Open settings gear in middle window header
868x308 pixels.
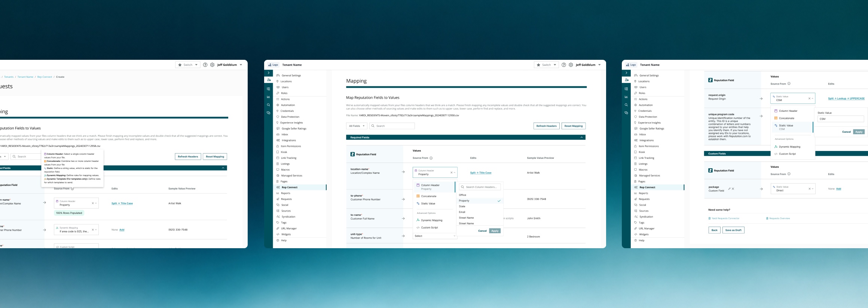click(x=571, y=65)
